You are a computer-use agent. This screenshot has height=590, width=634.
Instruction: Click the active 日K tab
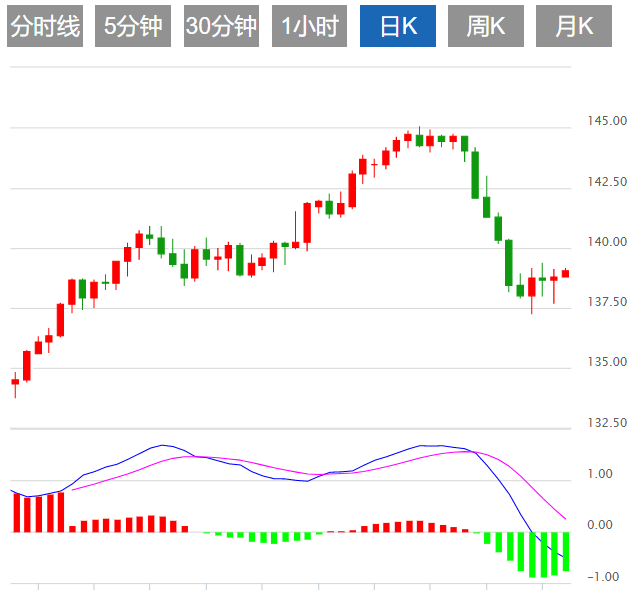pos(398,26)
